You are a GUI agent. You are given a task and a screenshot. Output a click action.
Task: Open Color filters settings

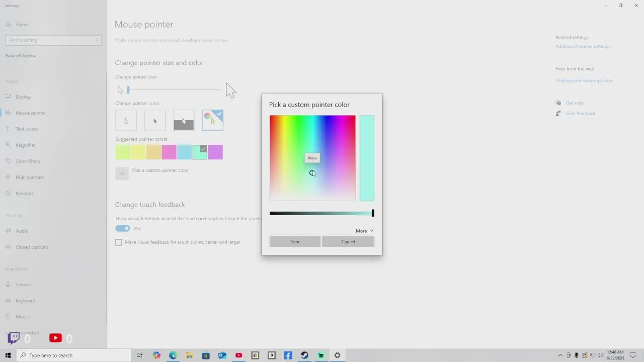point(27,161)
